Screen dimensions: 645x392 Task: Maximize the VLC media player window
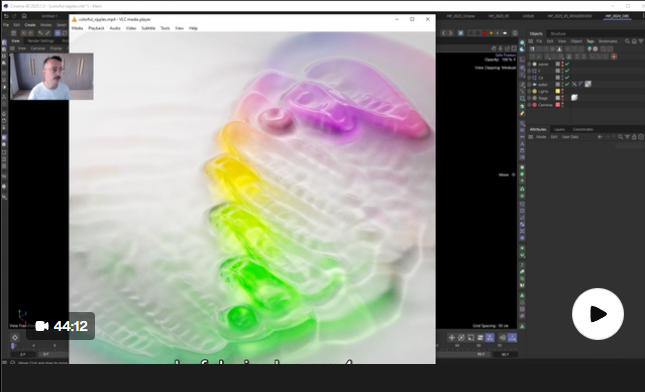click(412, 19)
